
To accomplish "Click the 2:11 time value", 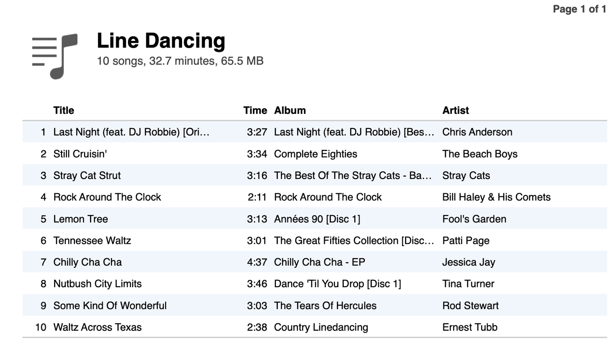I will pos(257,197).
